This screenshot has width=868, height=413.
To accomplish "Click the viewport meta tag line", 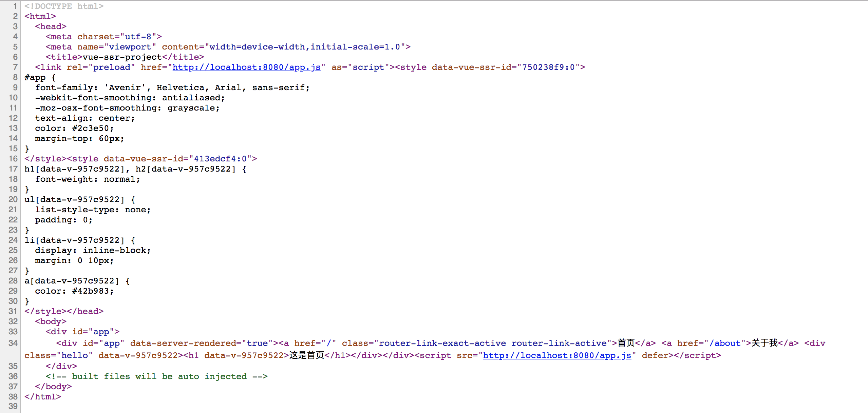I will point(227,47).
